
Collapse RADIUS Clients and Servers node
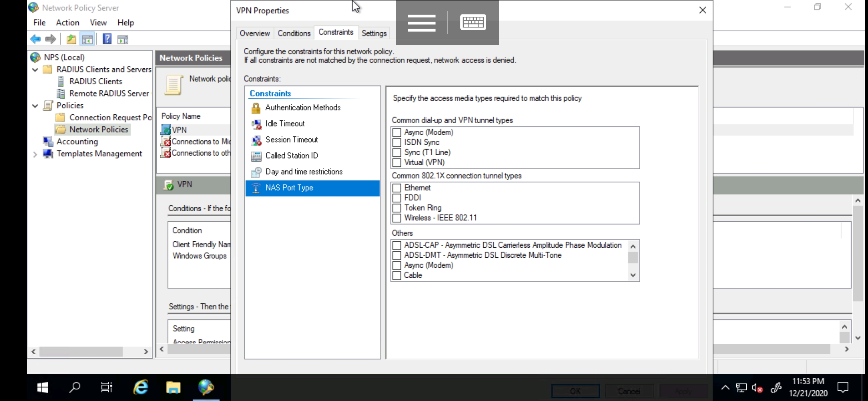pos(35,69)
